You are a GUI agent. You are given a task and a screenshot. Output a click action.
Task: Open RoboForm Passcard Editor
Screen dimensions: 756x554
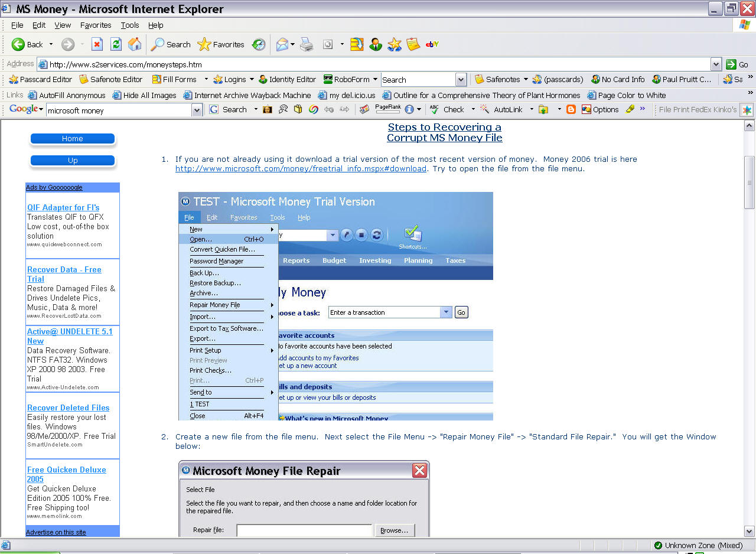[40, 79]
